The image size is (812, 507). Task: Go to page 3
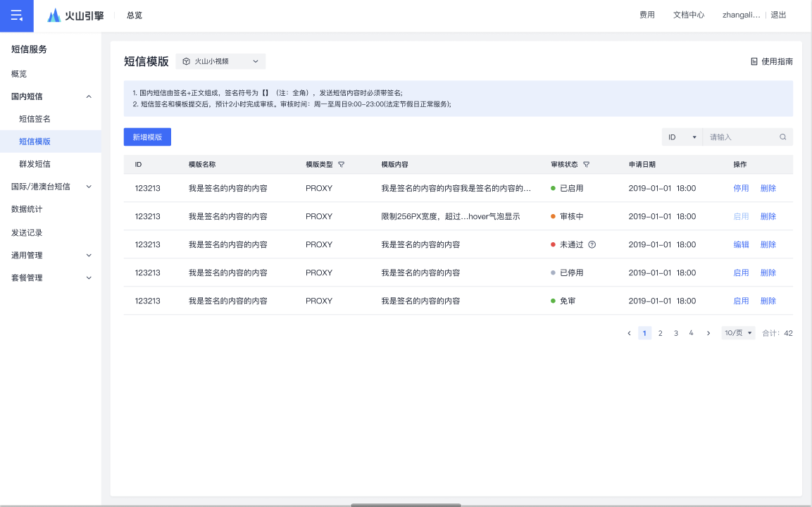[x=676, y=334]
